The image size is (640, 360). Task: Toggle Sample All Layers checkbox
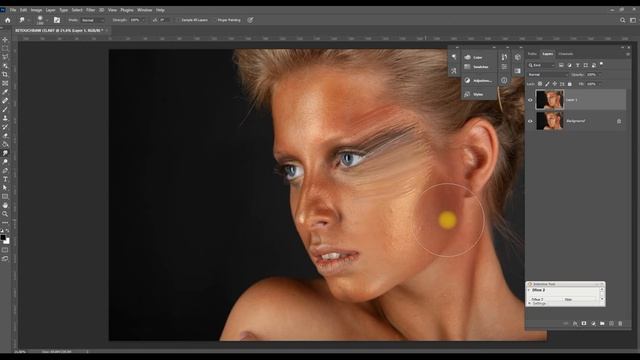179,20
